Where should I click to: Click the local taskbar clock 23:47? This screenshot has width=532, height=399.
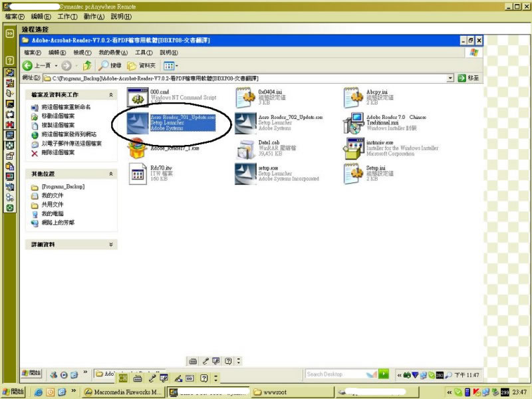(519, 392)
